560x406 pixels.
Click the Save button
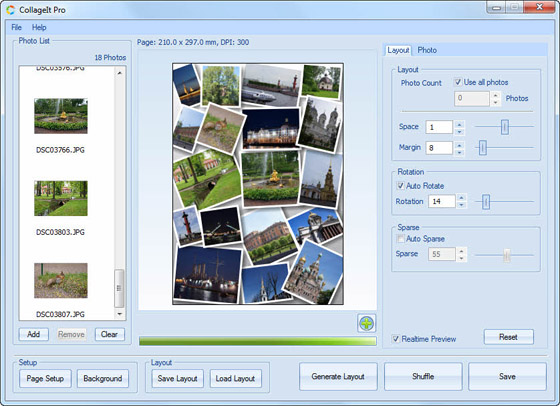point(507,376)
